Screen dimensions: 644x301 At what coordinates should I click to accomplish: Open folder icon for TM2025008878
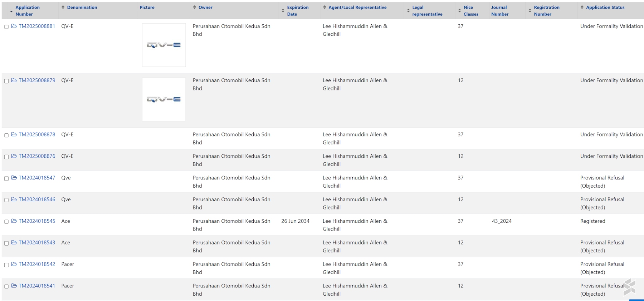click(14, 134)
